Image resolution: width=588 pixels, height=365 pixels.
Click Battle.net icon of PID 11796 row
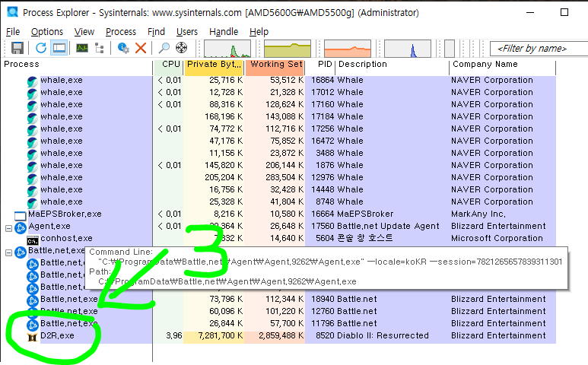point(33,325)
